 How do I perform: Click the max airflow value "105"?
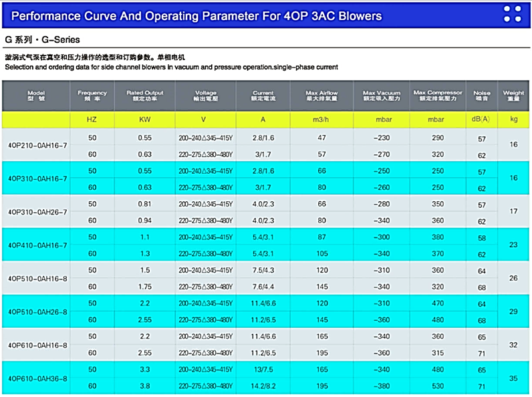[322, 253]
